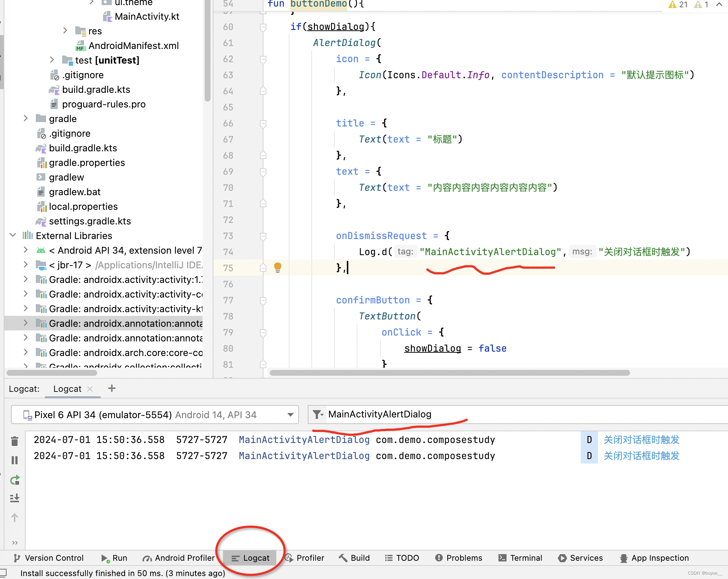Toggle the fold marker at line 77

click(x=263, y=300)
